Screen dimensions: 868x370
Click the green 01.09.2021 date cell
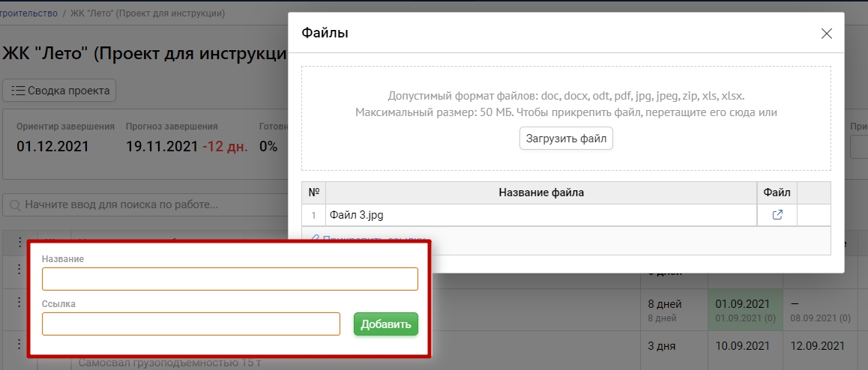pos(744,310)
